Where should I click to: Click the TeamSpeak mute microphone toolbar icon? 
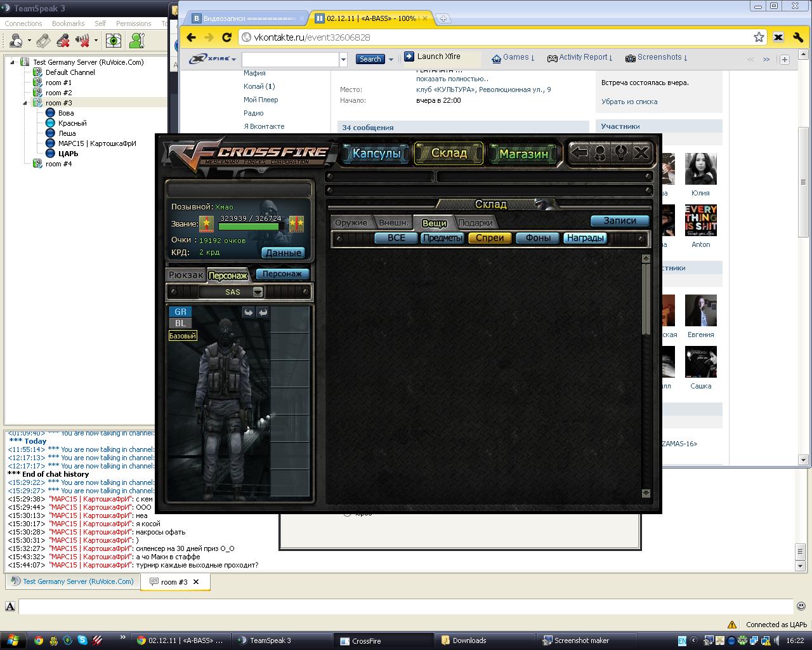coord(63,41)
